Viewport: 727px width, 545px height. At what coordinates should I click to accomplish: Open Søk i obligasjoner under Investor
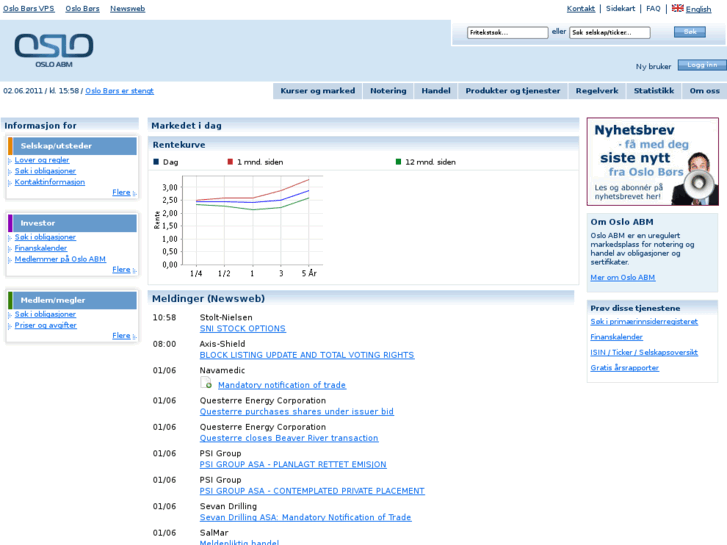pos(45,237)
